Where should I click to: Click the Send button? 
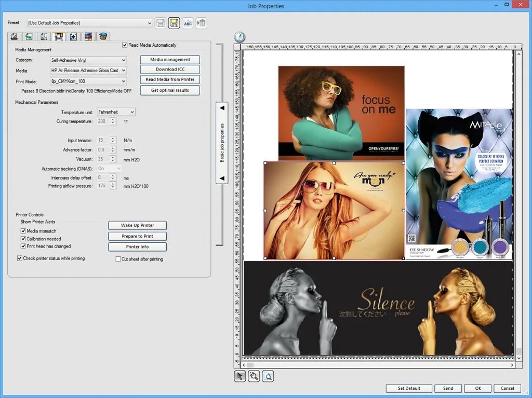click(448, 388)
